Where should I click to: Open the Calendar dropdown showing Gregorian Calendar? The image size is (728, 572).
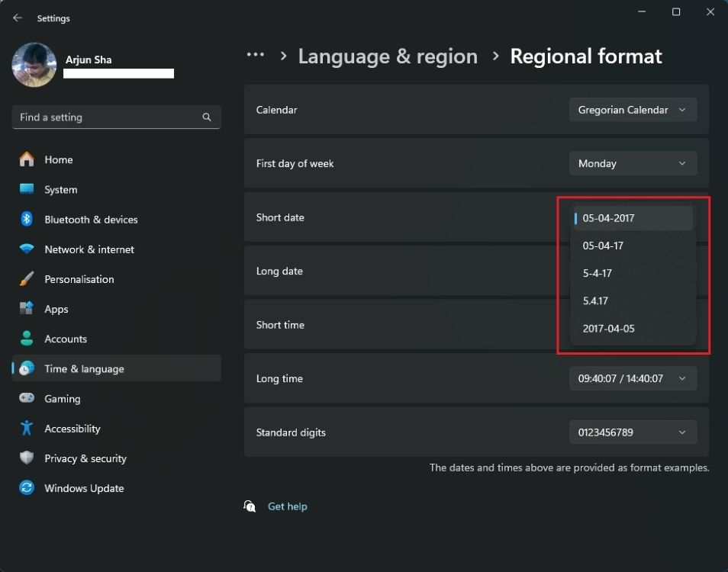633,109
